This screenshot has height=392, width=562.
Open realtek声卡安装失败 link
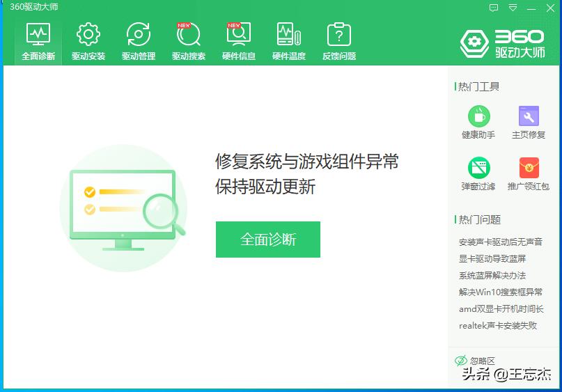[498, 325]
